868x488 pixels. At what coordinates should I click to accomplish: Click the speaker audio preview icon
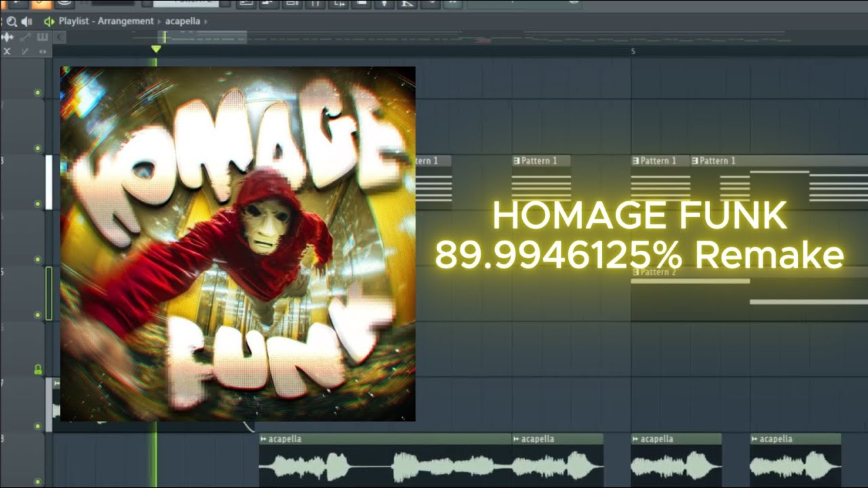pos(27,22)
